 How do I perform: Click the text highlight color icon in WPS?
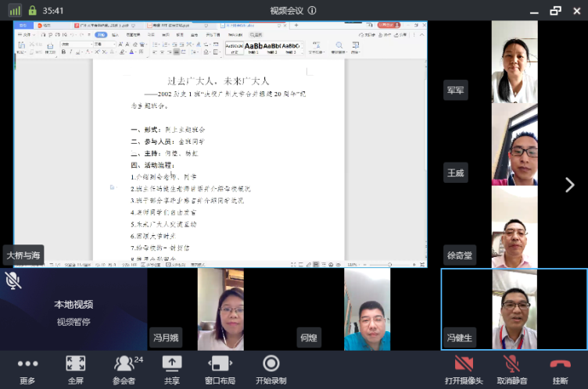(122, 52)
